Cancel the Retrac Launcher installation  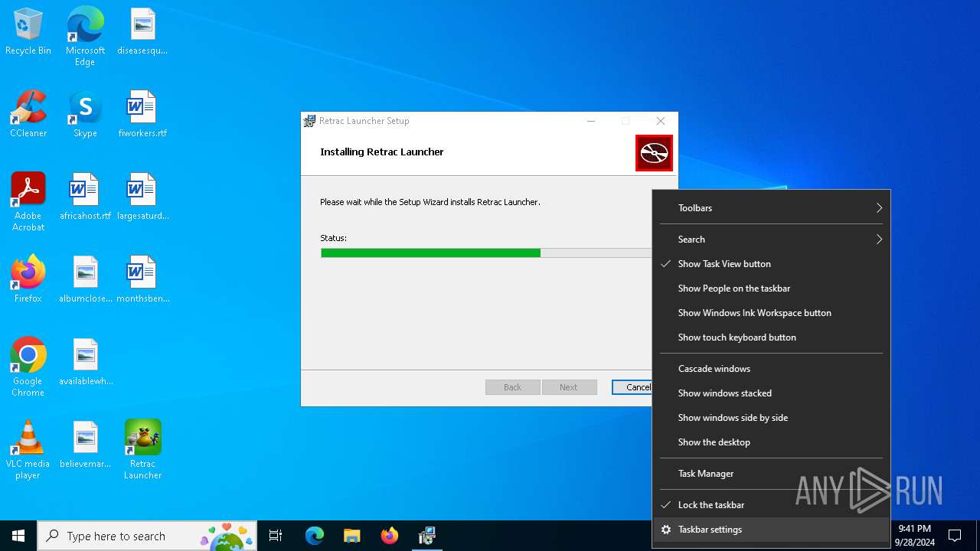point(632,387)
